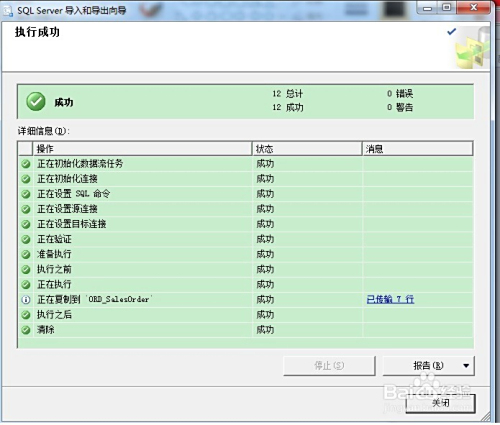This screenshot has width=500, height=425.
Task: Select the 正在验证 row text
Action: click(54, 239)
